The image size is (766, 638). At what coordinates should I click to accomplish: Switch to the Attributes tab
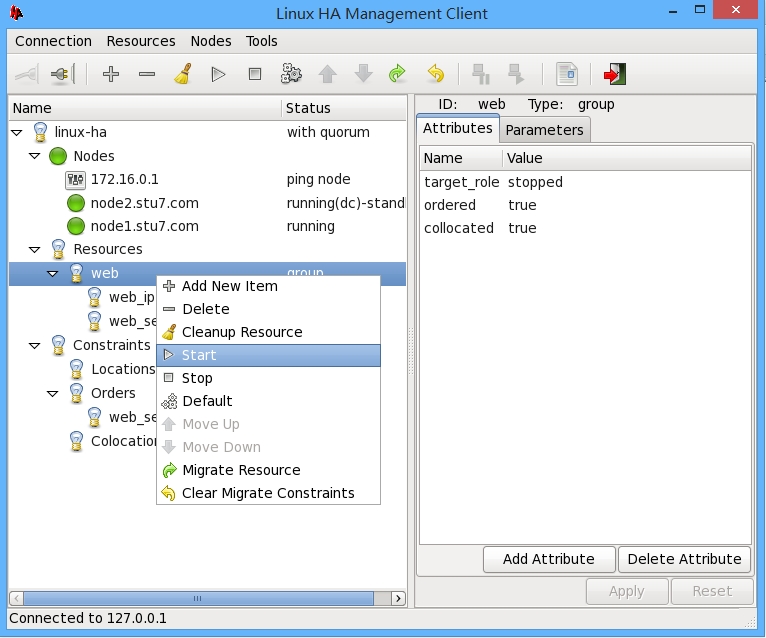458,128
